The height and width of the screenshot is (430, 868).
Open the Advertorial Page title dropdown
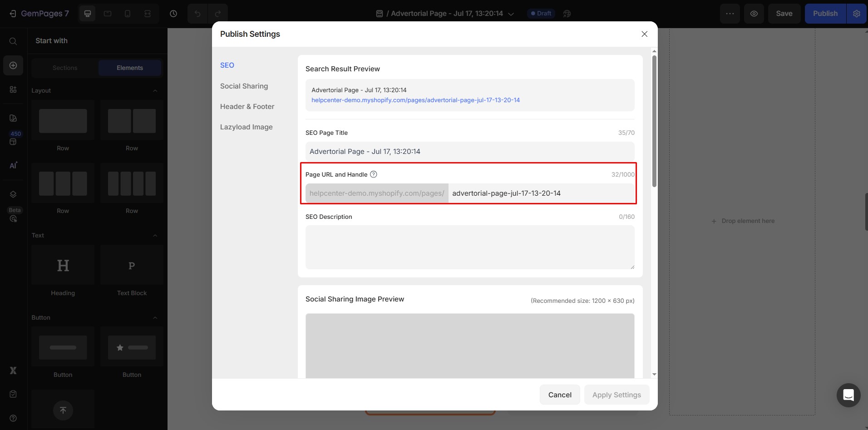[512, 14]
